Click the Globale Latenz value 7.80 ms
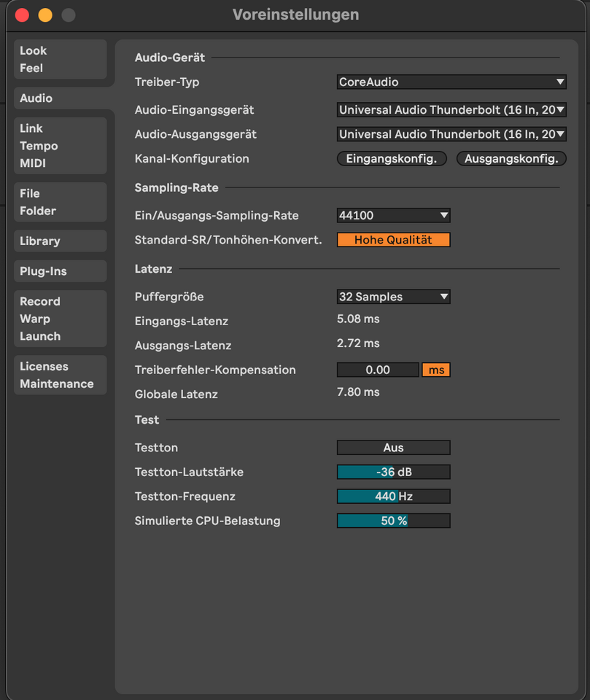This screenshot has width=590, height=700. pos(358,392)
